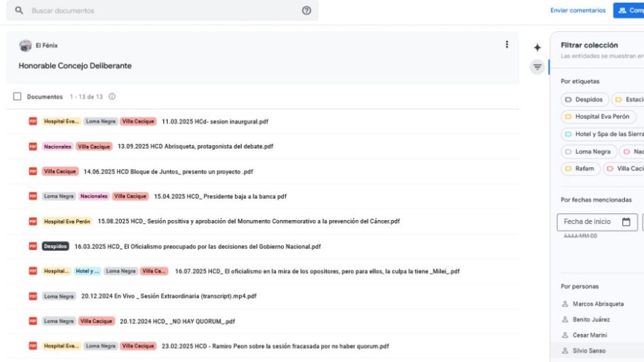644x362 pixels.
Task: Click Enviar comentarios link
Action: (x=578, y=11)
